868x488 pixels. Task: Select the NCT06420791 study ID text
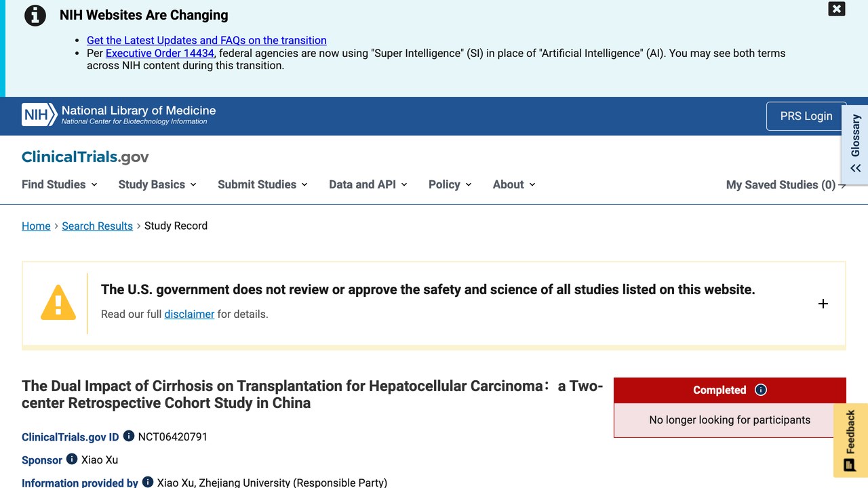(x=173, y=436)
